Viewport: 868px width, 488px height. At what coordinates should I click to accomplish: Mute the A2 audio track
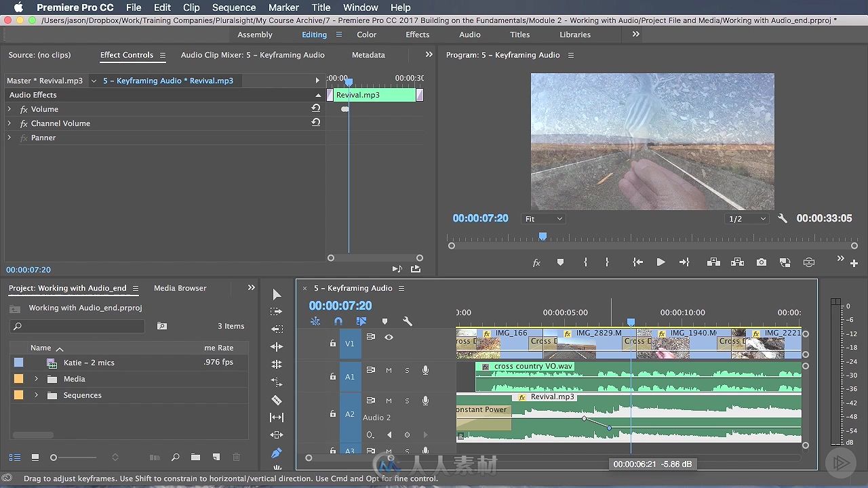pos(389,401)
